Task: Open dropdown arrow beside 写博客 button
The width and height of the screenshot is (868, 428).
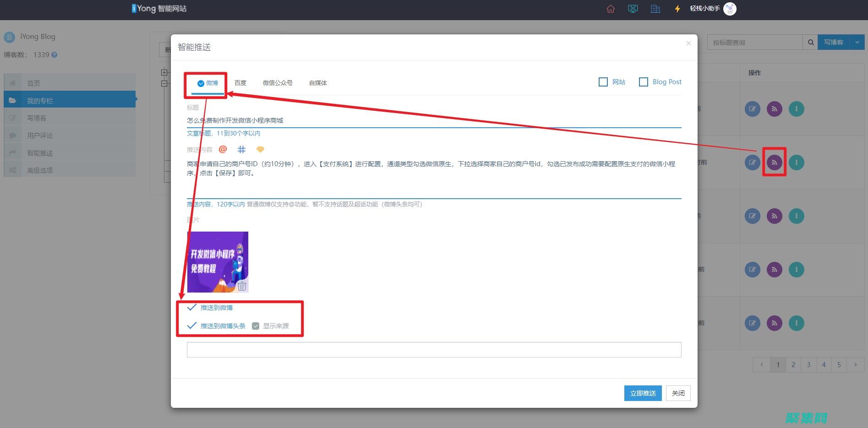Action: 857,42
